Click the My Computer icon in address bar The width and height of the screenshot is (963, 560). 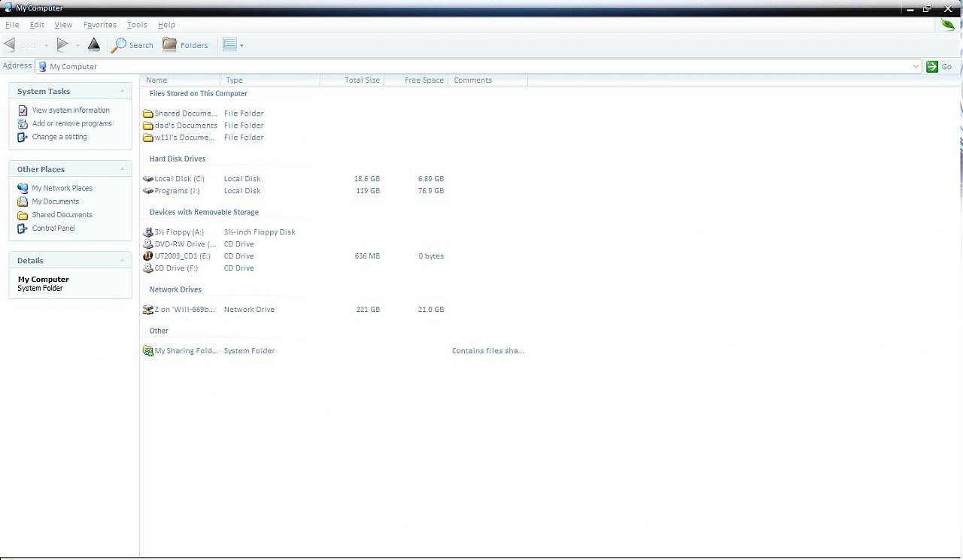tap(42, 66)
